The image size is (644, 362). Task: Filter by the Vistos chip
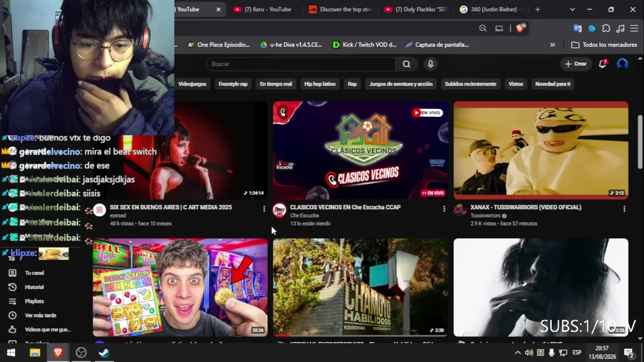(x=516, y=84)
